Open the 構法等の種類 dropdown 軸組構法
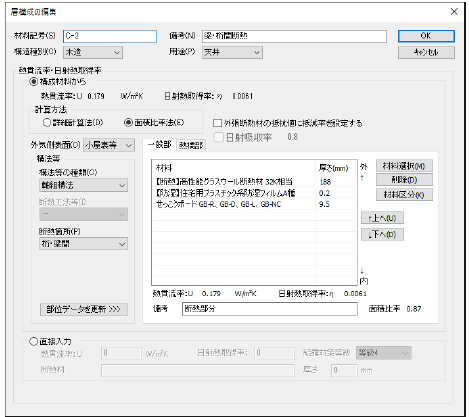Viewport: 469px width, 417px height. [x=83, y=185]
